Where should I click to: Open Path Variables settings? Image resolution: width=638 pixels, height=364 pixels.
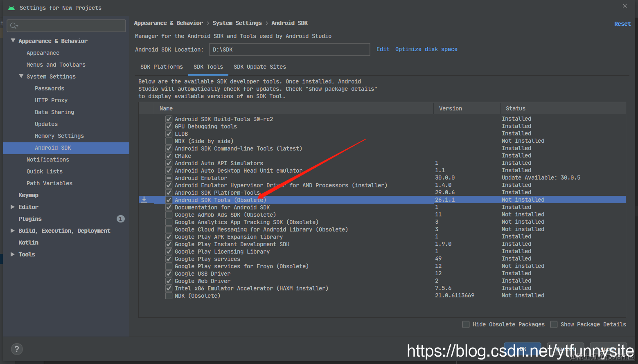(x=50, y=183)
